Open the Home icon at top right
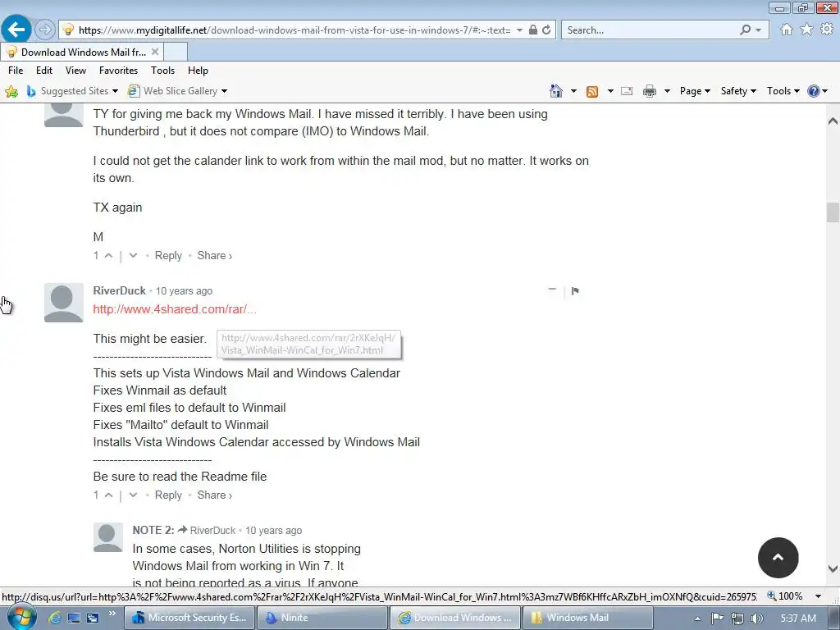This screenshot has width=840, height=630. [x=787, y=30]
